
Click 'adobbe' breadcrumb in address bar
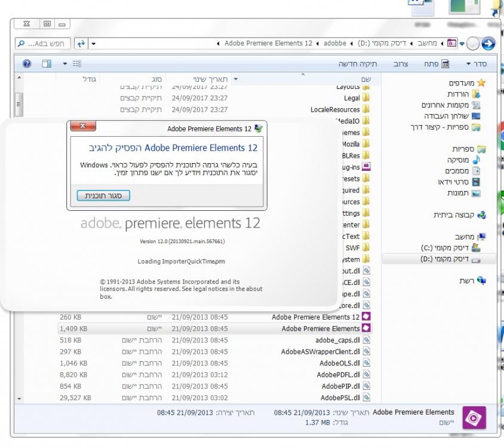(334, 44)
